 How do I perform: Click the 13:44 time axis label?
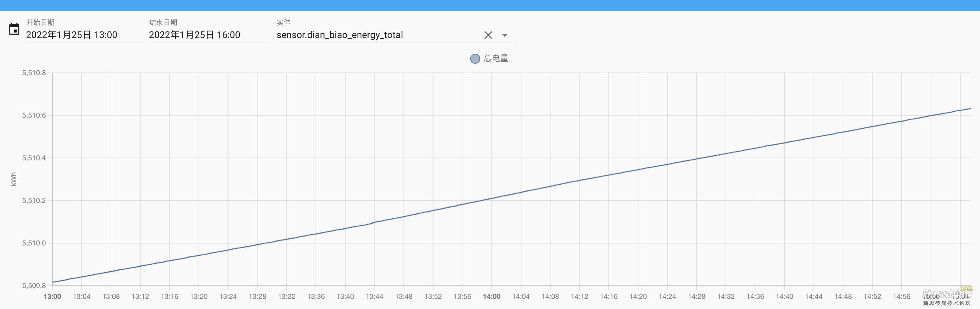point(374,297)
